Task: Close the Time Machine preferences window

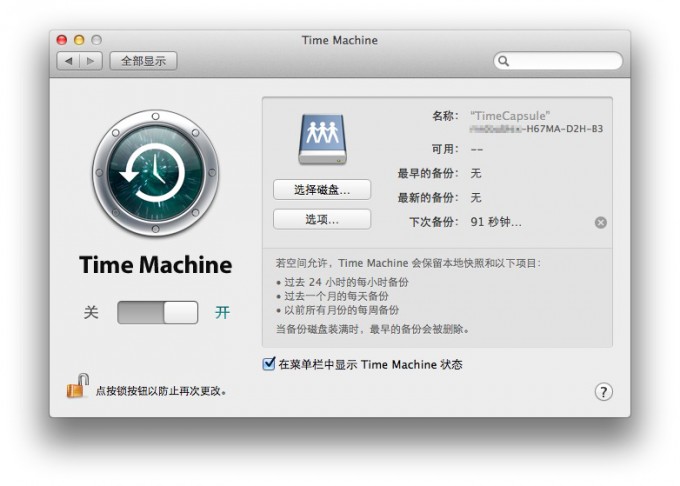Action: click(62, 40)
